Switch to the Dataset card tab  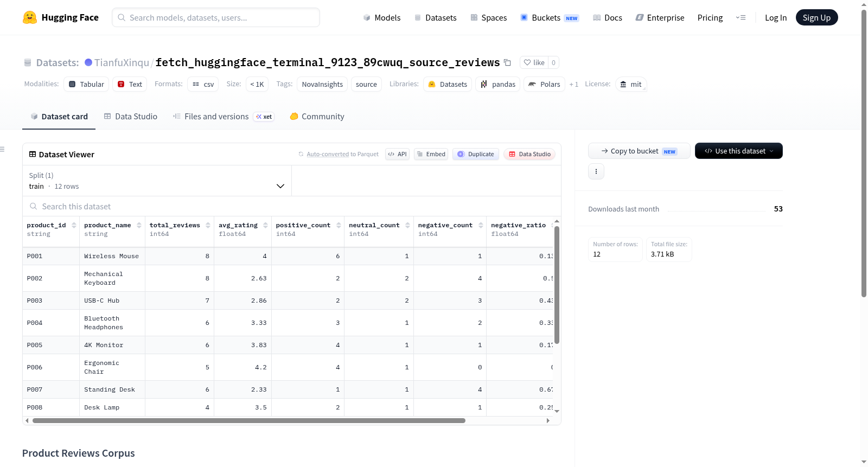[x=59, y=116]
